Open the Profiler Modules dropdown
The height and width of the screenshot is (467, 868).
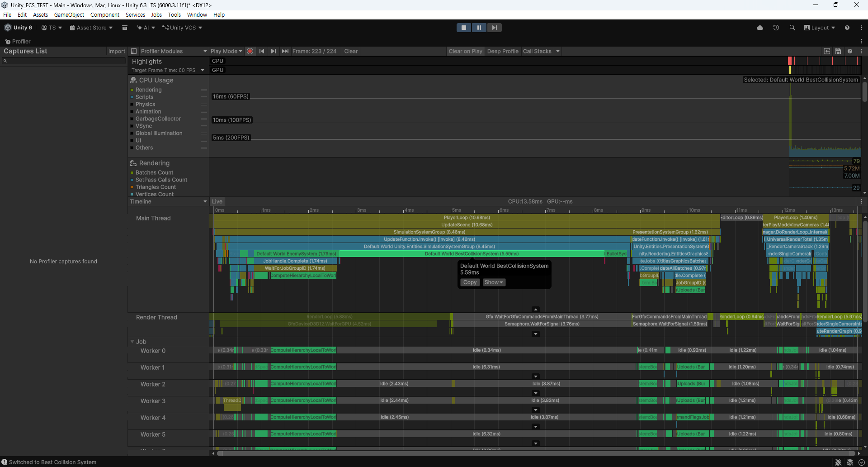pyautogui.click(x=173, y=51)
